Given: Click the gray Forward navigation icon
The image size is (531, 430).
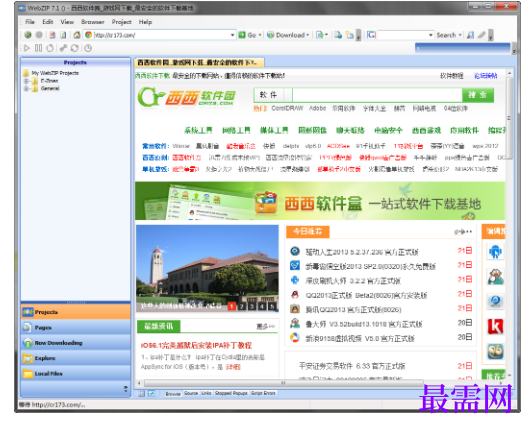Looking at the screenshot, I should coord(39,35).
